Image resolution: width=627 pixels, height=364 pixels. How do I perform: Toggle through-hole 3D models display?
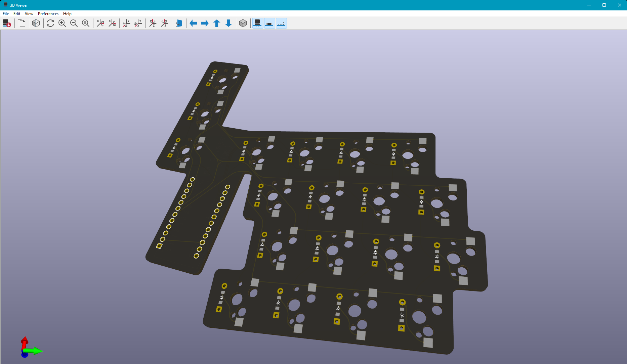(x=258, y=23)
